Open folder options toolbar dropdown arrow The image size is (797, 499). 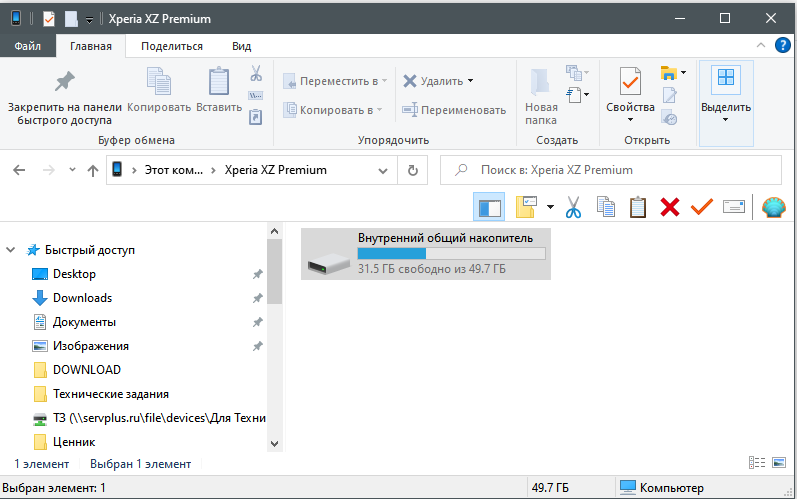(550, 207)
